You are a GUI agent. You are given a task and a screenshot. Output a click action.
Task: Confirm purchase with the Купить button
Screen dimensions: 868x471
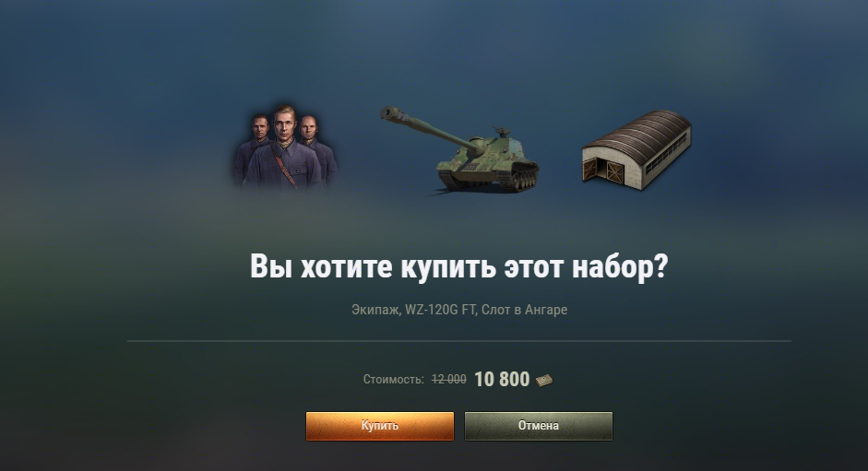click(380, 426)
